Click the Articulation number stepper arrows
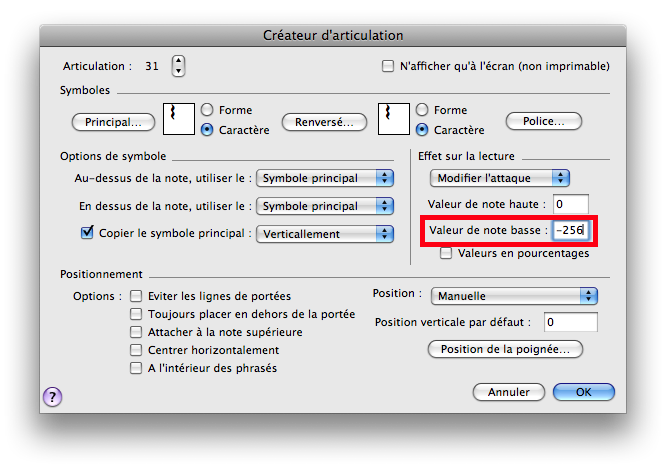Screen dimensions: 666x468 tap(179, 66)
